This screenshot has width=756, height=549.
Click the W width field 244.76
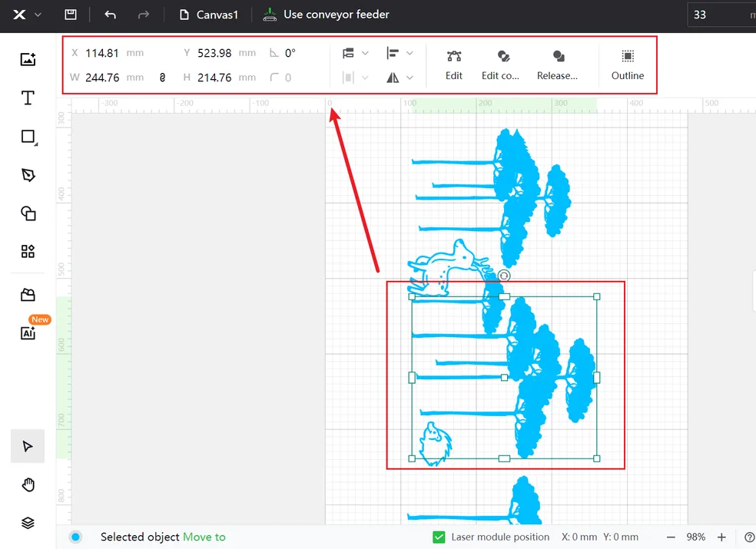[x=102, y=78]
